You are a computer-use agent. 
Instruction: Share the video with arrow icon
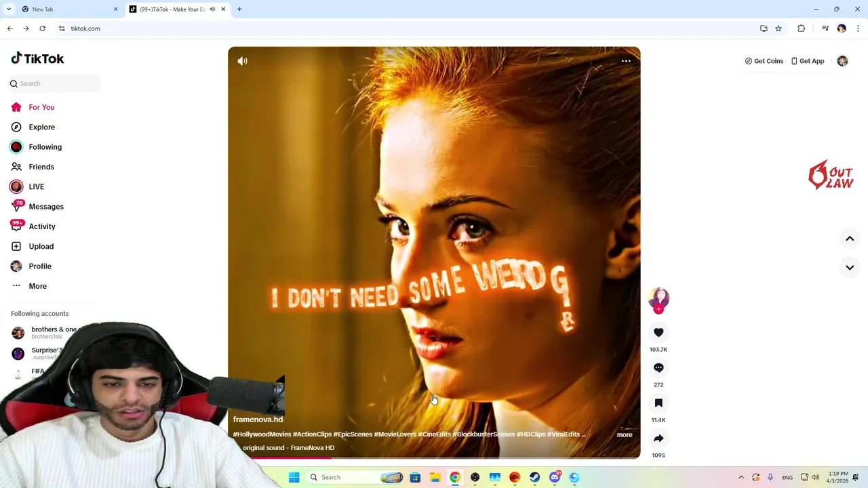[x=658, y=438]
